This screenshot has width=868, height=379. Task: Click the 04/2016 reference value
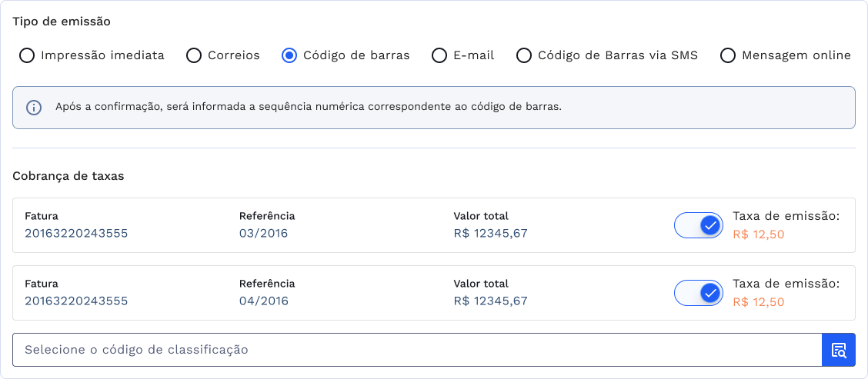tap(263, 301)
